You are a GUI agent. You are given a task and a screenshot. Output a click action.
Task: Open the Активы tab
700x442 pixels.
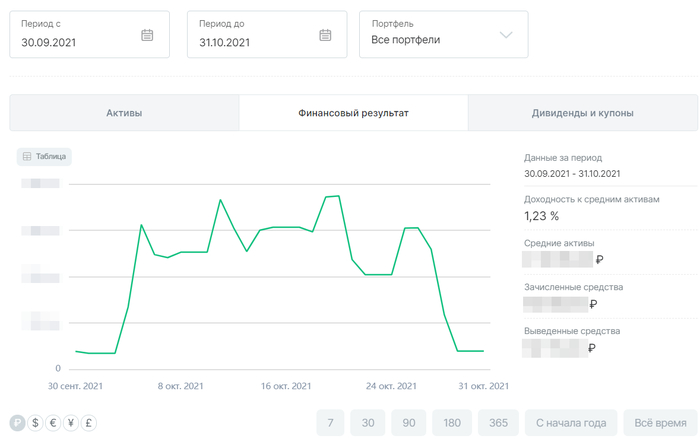(124, 113)
